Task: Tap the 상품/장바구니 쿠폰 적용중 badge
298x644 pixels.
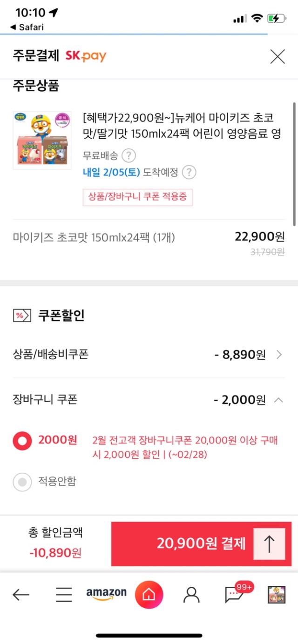Action: (x=137, y=197)
